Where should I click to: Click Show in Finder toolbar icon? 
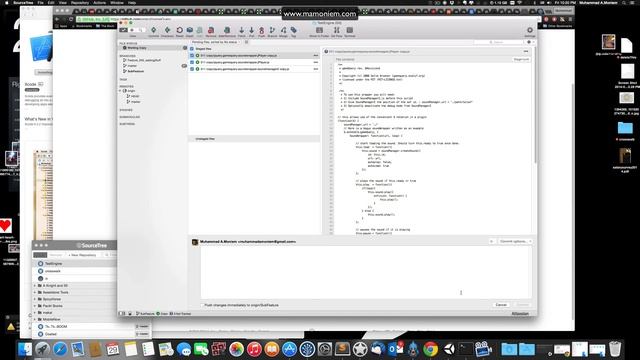319,31
